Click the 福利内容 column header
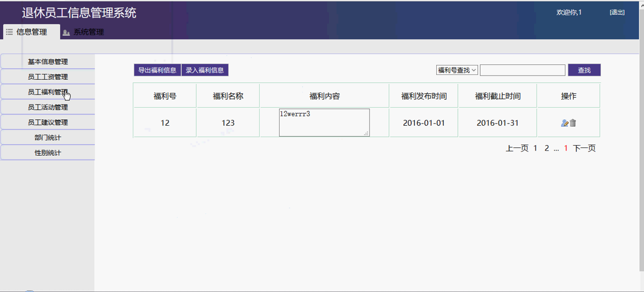This screenshot has height=292, width=644. pos(324,96)
